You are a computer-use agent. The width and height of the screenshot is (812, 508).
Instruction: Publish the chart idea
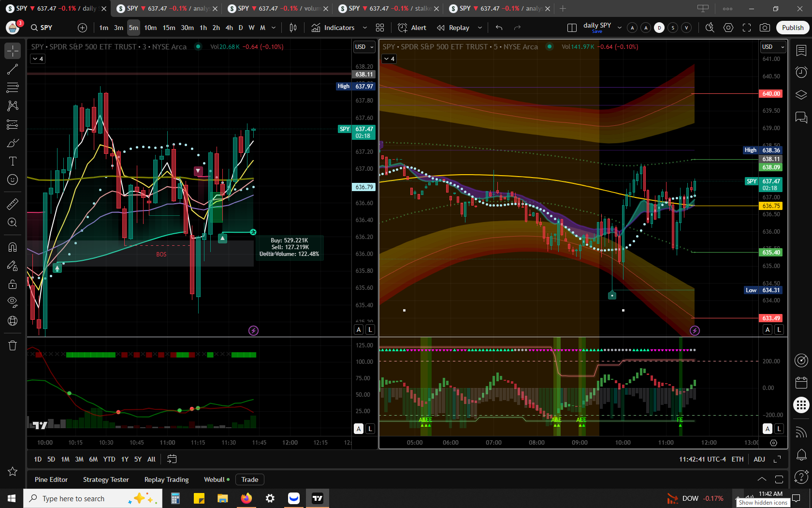(793, 28)
